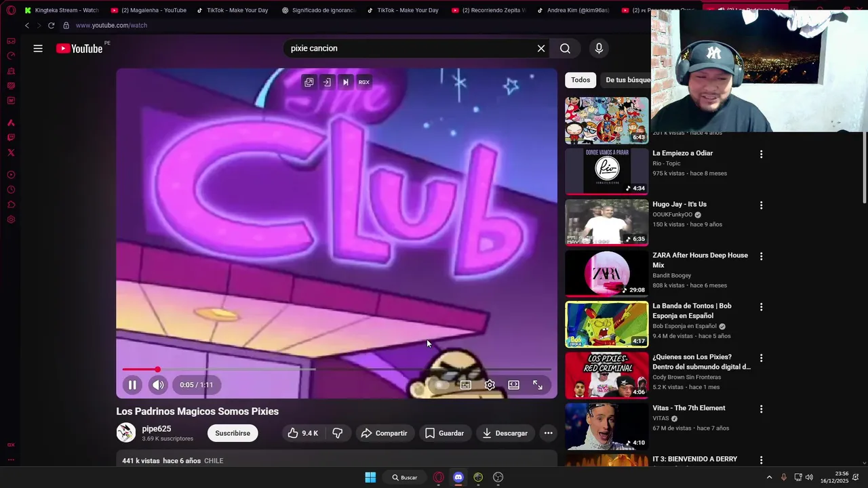Open more actions ellipsis under video
This screenshot has height=488, width=868.
[549, 433]
